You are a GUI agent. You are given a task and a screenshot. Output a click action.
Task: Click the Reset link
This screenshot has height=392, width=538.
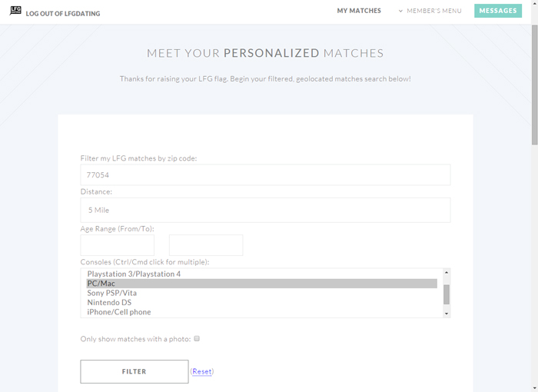click(201, 371)
